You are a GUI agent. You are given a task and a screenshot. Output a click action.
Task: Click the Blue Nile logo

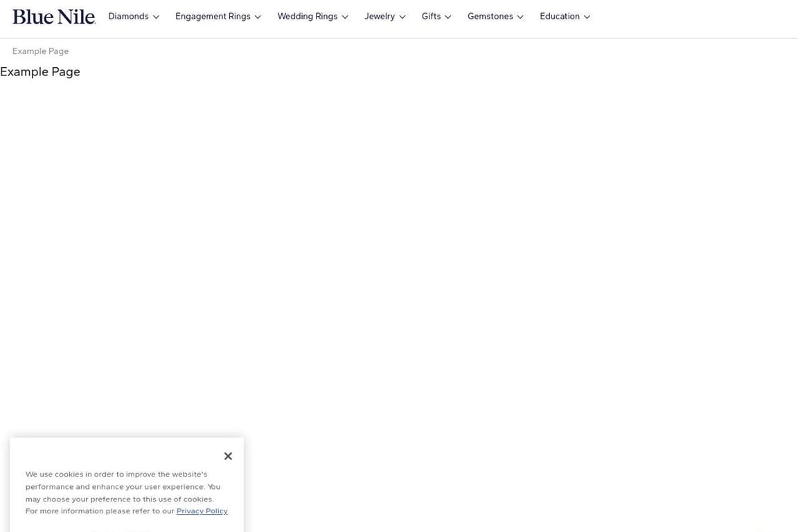[x=54, y=17]
